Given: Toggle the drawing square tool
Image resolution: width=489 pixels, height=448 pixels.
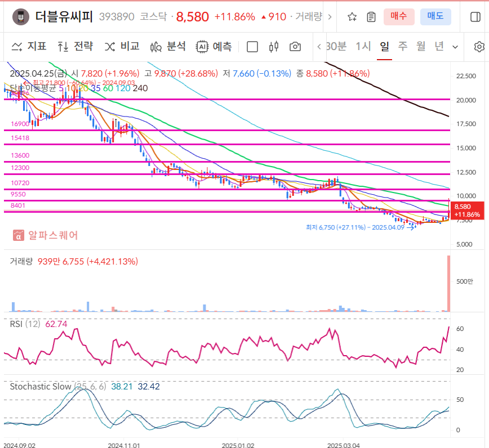Looking at the screenshot, I should [x=252, y=47].
